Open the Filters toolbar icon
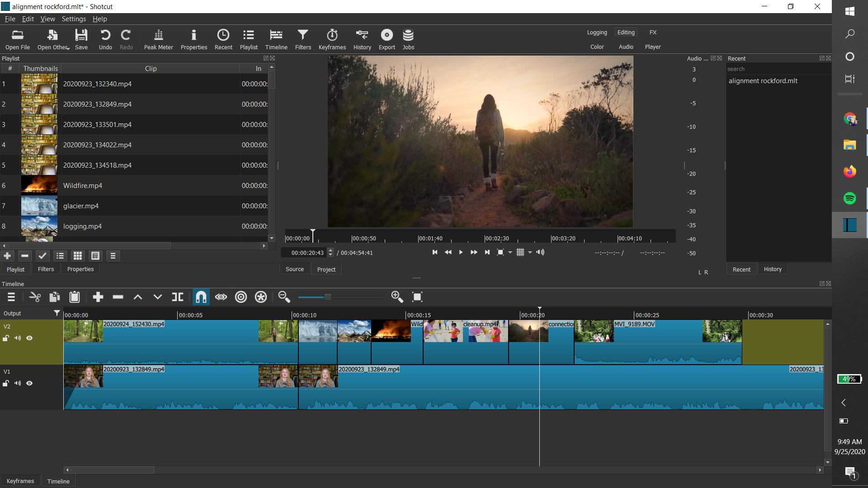Image resolution: width=868 pixels, height=488 pixels. (303, 39)
